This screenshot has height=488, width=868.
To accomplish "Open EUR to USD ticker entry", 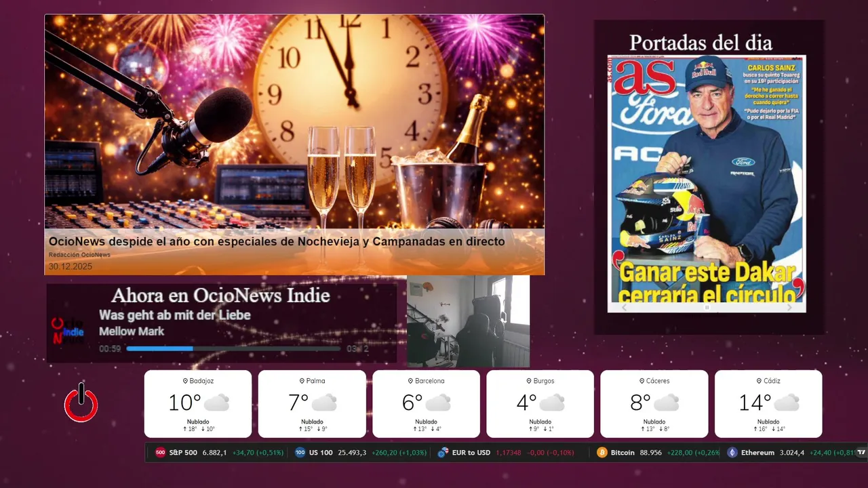I will pos(506,453).
